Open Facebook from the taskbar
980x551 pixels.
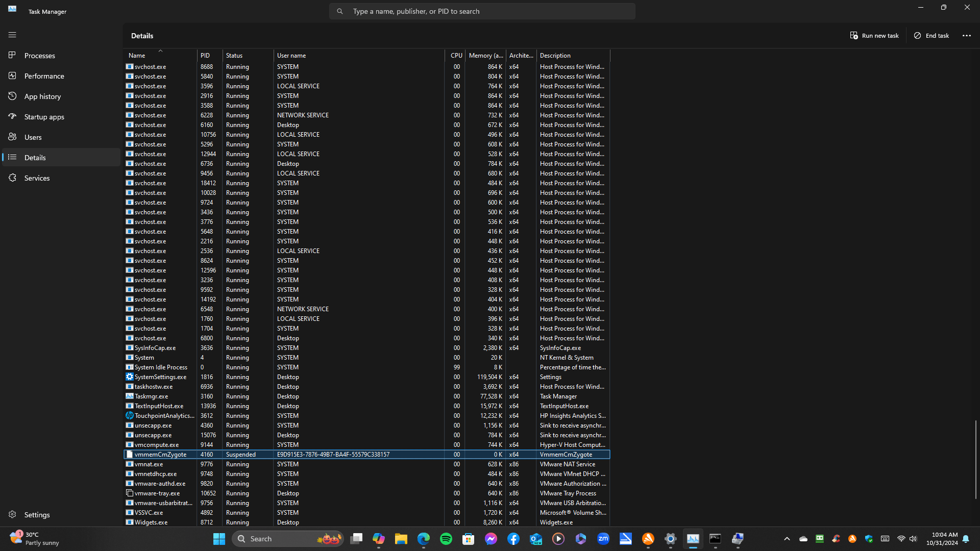(x=513, y=539)
